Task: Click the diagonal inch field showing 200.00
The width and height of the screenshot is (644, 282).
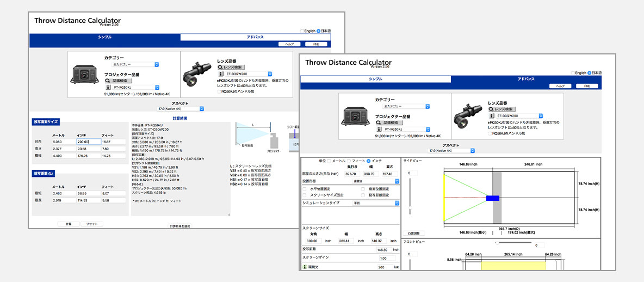Action: click(88, 142)
